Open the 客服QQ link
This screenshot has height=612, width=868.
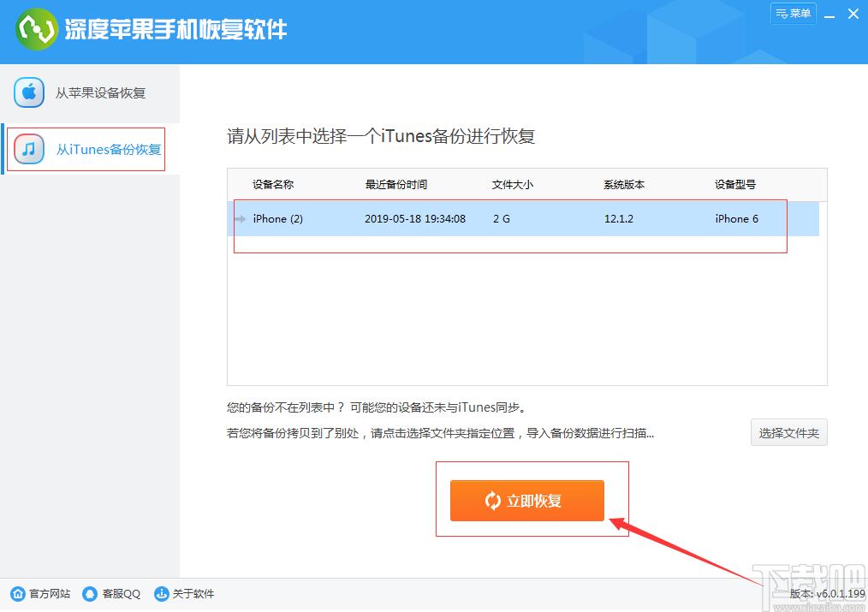[x=122, y=594]
